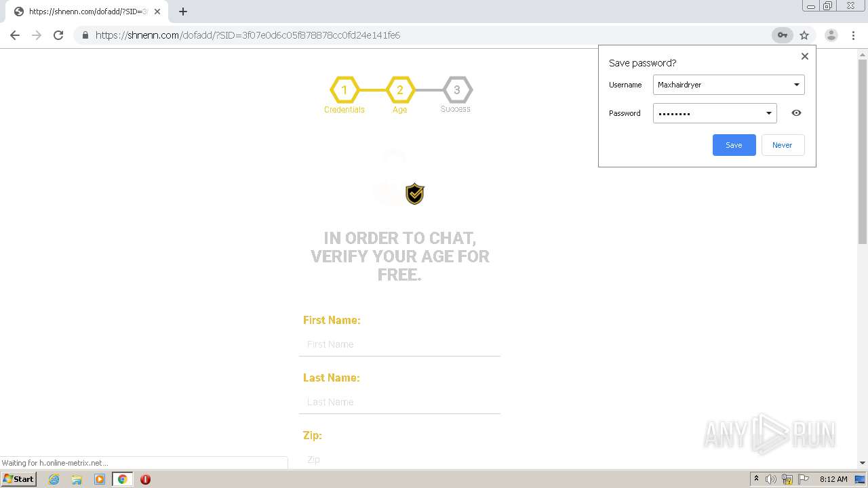Click the verify your age heading

click(x=400, y=256)
